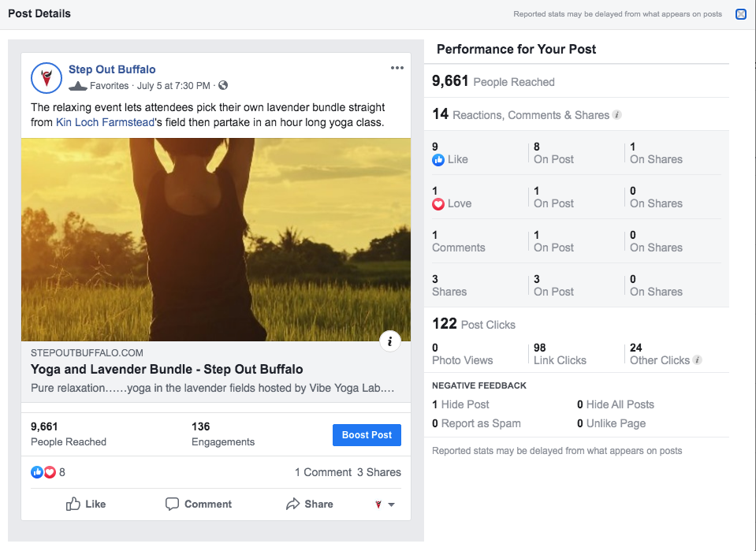Click the 98 Link Clicks stat
Image resolution: width=756 pixels, height=551 pixels.
[560, 354]
